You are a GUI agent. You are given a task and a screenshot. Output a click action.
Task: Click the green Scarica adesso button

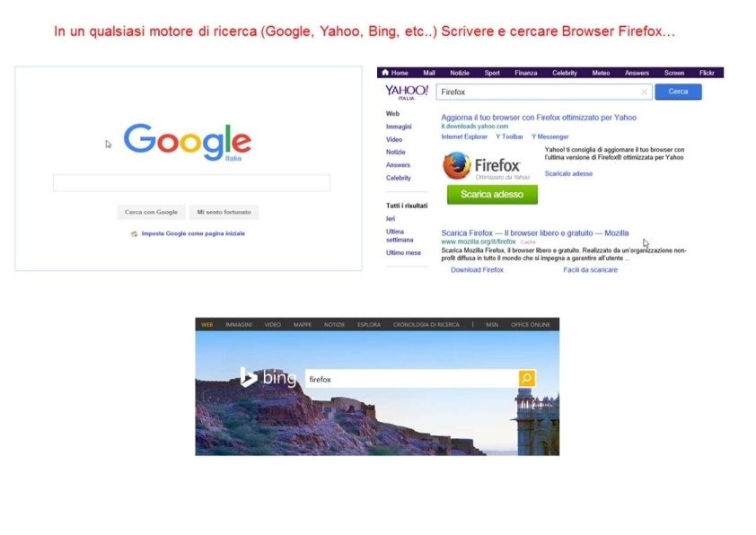[x=492, y=194]
